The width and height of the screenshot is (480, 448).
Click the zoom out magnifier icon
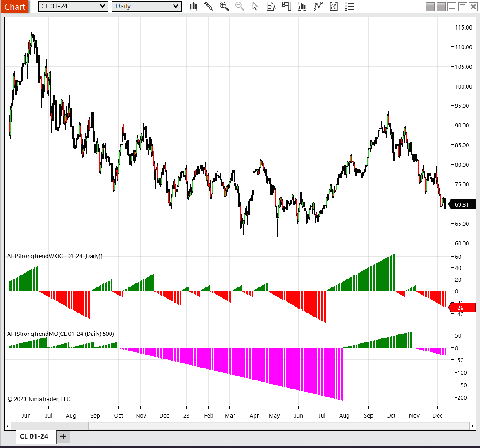click(x=240, y=6)
